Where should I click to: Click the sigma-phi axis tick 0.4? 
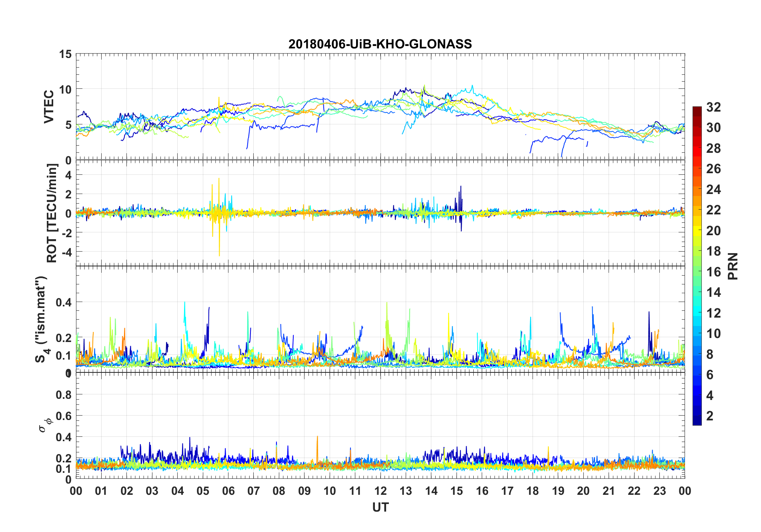tap(64, 437)
